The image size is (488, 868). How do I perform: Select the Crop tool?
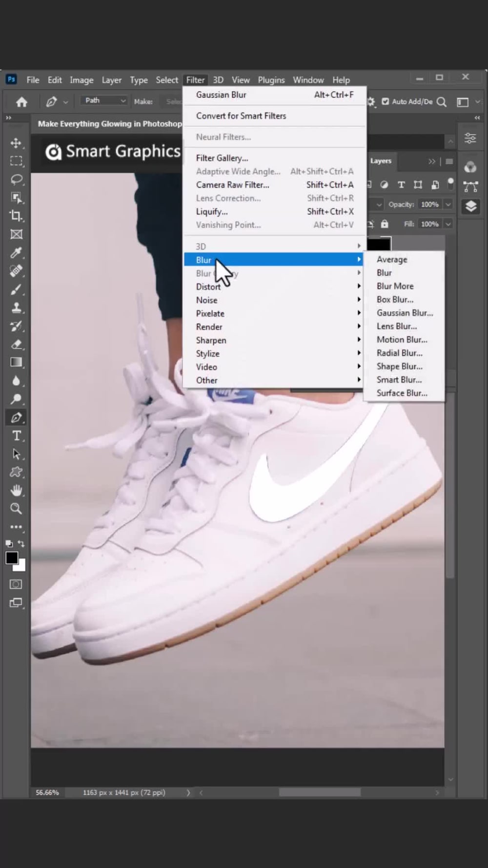16,216
